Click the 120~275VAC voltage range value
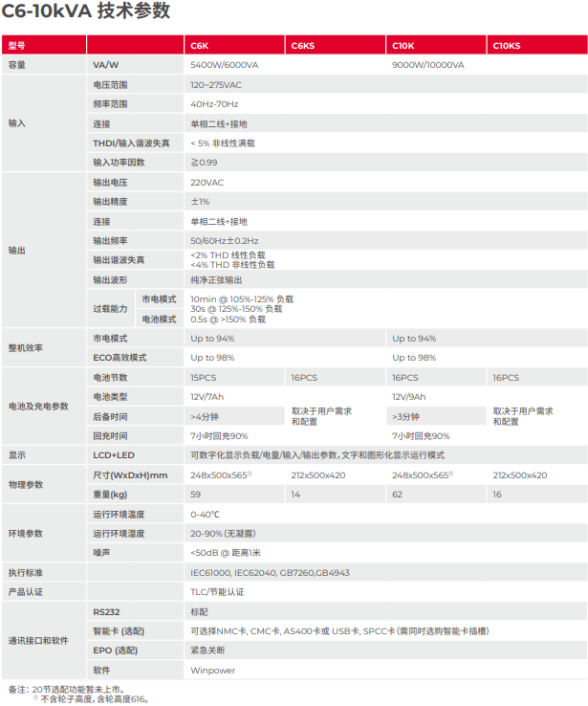The image size is (588, 706). [x=215, y=84]
